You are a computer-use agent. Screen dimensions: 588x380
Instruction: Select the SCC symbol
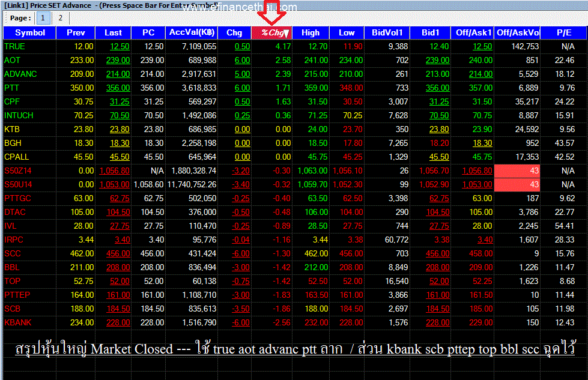click(x=13, y=254)
